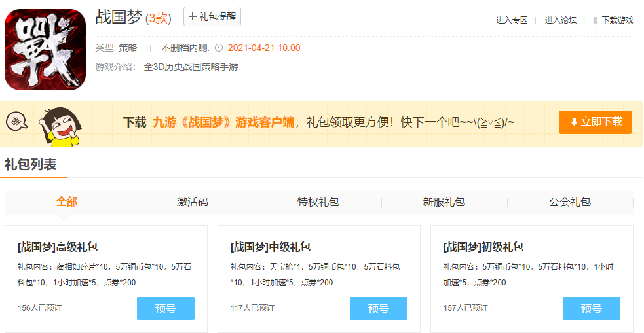The height and width of the screenshot is (333, 644).
Task: Click the grey arrow beside 下载游戏
Action: (x=595, y=21)
